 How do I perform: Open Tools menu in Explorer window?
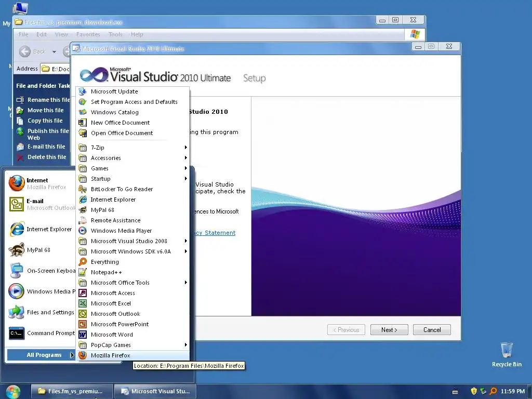(115, 34)
